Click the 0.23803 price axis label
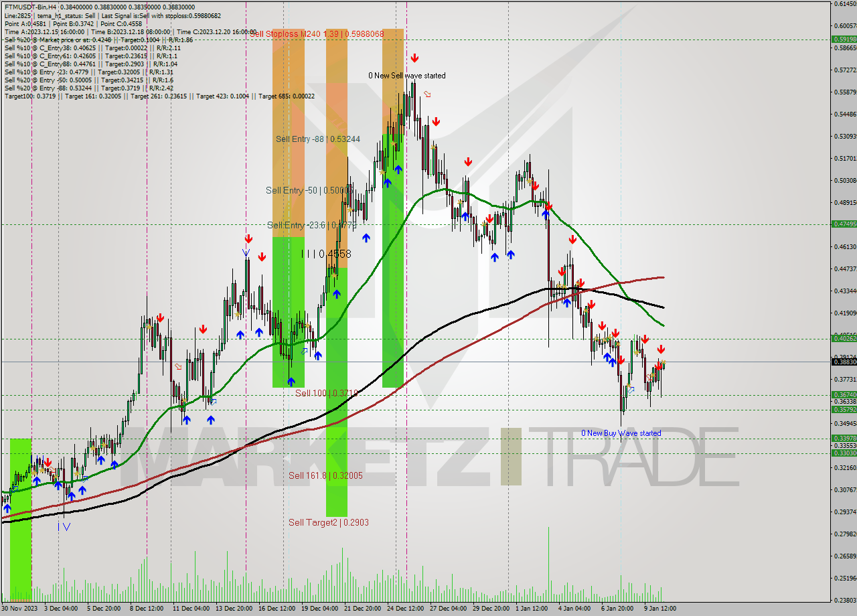Image resolution: width=857 pixels, height=616 pixels. (x=846, y=600)
